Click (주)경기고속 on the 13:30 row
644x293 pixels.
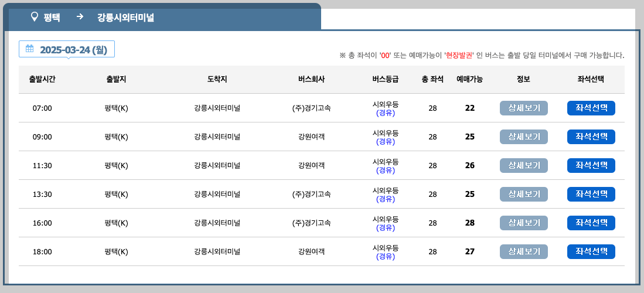coord(311,195)
